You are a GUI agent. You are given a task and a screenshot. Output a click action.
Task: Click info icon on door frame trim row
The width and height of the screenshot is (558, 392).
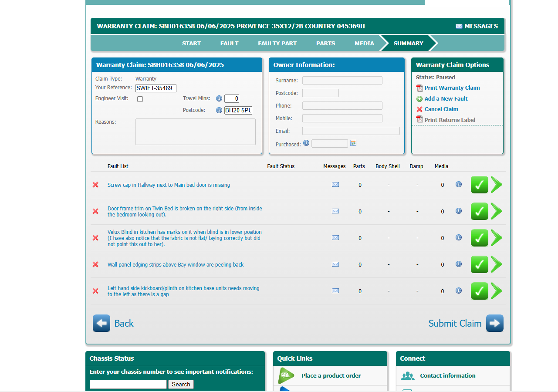tap(459, 211)
